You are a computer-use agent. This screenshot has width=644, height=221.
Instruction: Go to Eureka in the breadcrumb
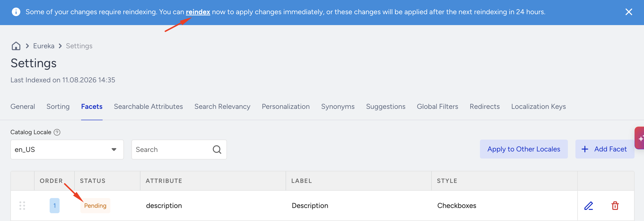(44, 46)
